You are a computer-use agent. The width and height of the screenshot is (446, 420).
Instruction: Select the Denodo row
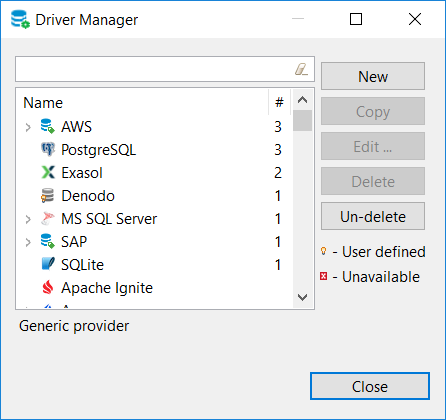tap(154, 196)
